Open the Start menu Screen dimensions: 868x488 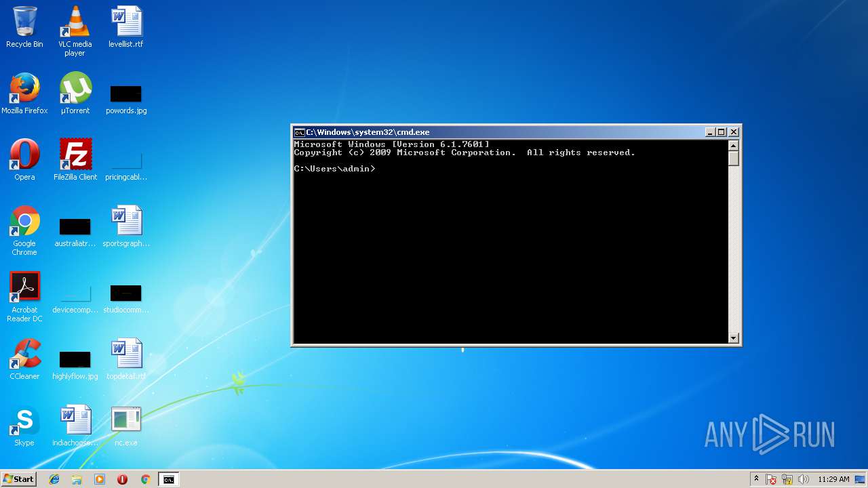coord(19,479)
